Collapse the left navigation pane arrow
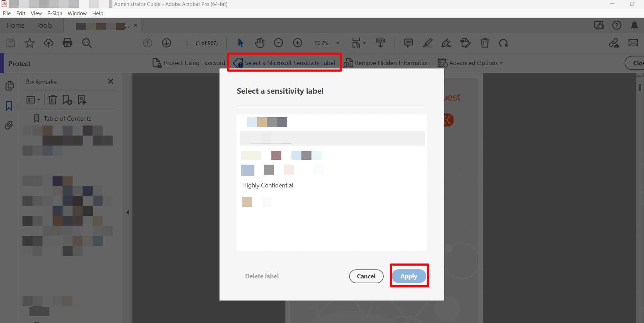Image resolution: width=644 pixels, height=323 pixels. point(128,212)
